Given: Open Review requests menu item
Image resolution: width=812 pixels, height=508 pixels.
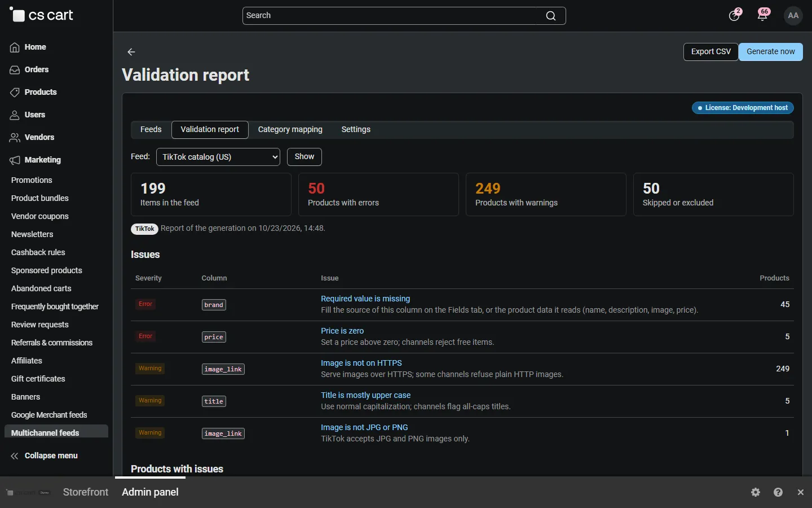Looking at the screenshot, I should [40, 325].
